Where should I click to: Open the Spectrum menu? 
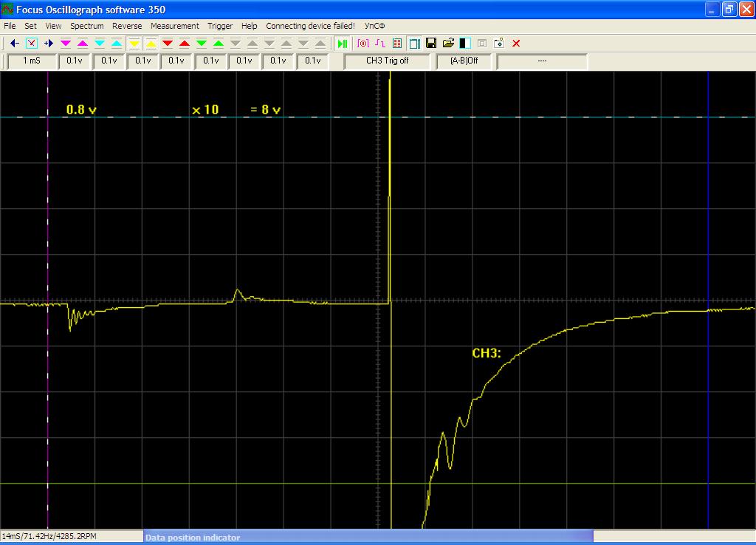tap(87, 26)
